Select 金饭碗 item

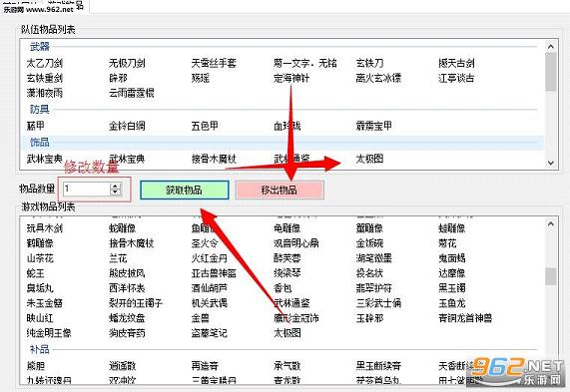coord(369,243)
